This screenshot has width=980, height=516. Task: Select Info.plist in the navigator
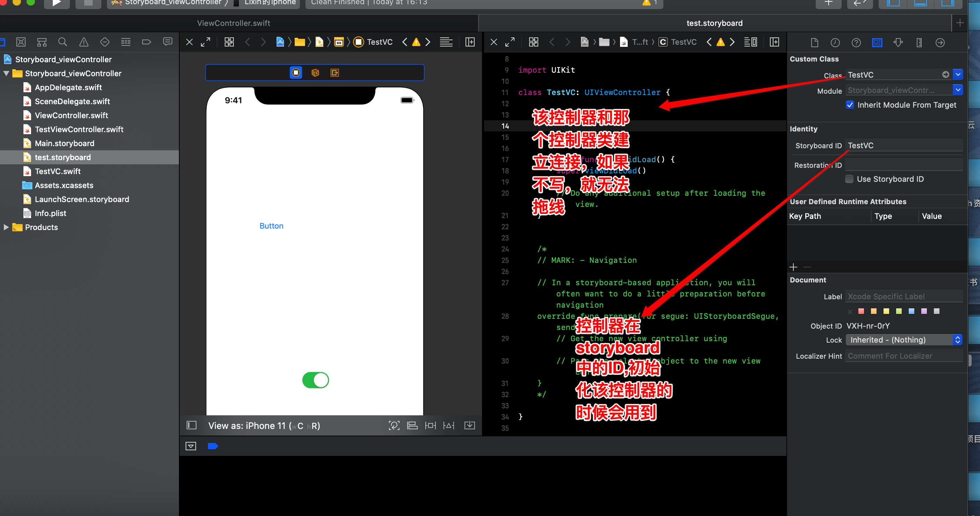tap(50, 213)
